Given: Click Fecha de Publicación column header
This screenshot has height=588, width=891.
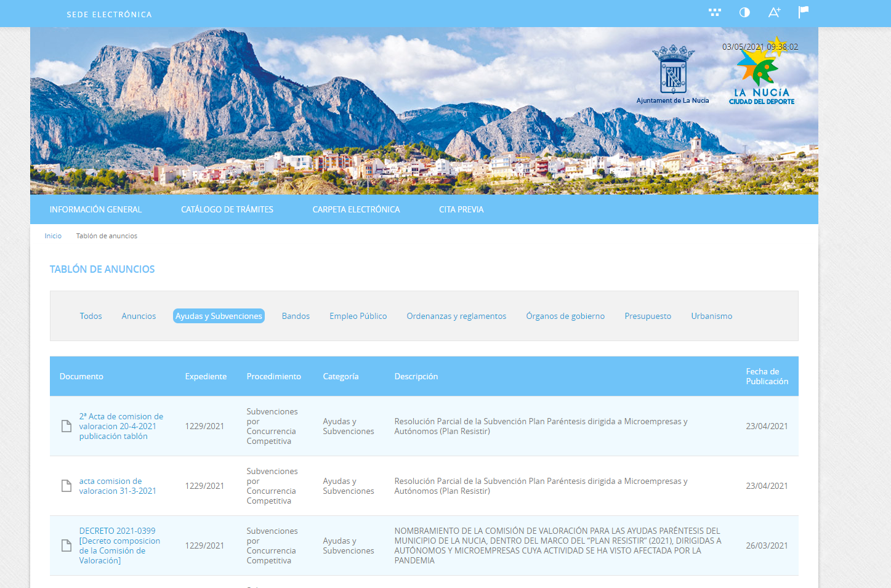Looking at the screenshot, I should pos(767,376).
